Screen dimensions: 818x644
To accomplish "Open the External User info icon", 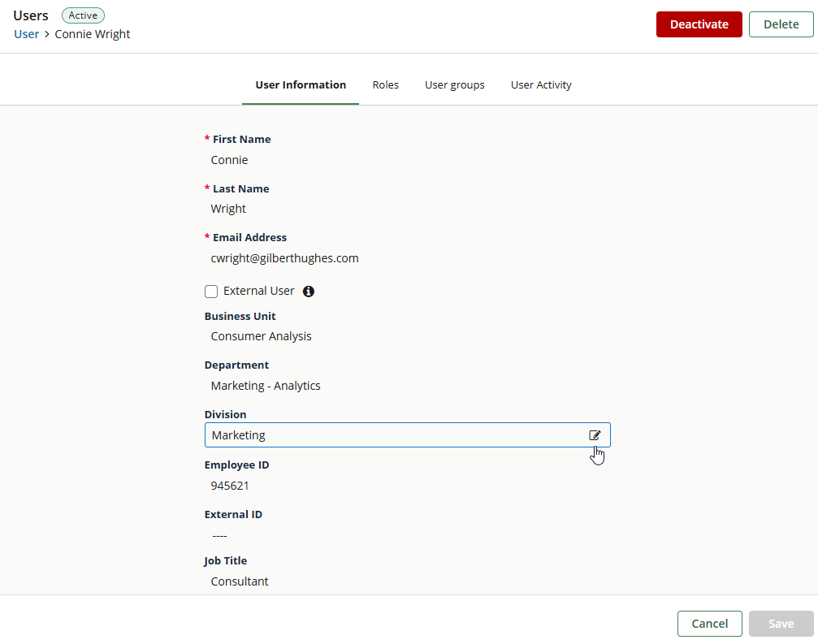I will (x=309, y=291).
